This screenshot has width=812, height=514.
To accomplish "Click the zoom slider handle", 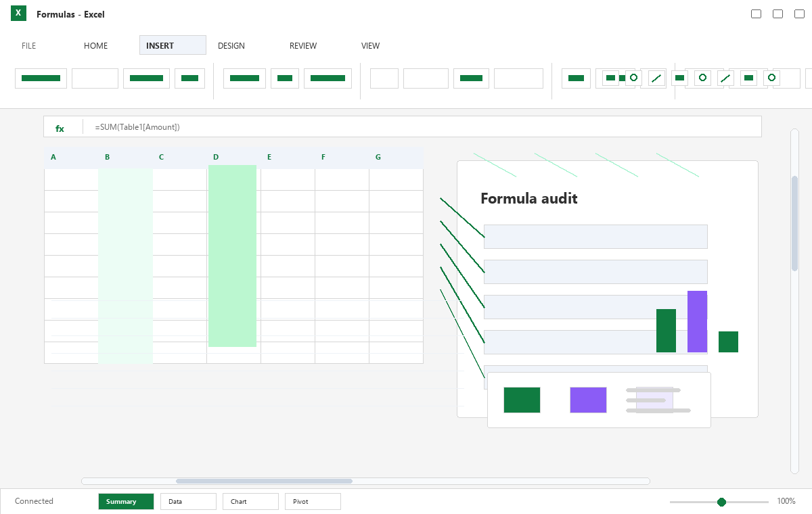I will pos(721,502).
